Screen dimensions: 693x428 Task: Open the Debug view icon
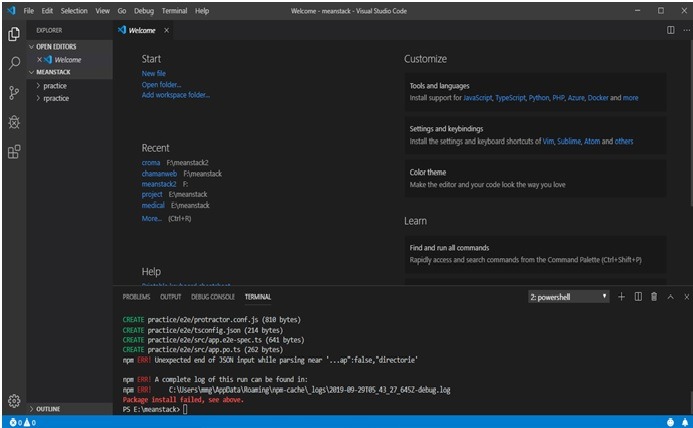pos(14,122)
